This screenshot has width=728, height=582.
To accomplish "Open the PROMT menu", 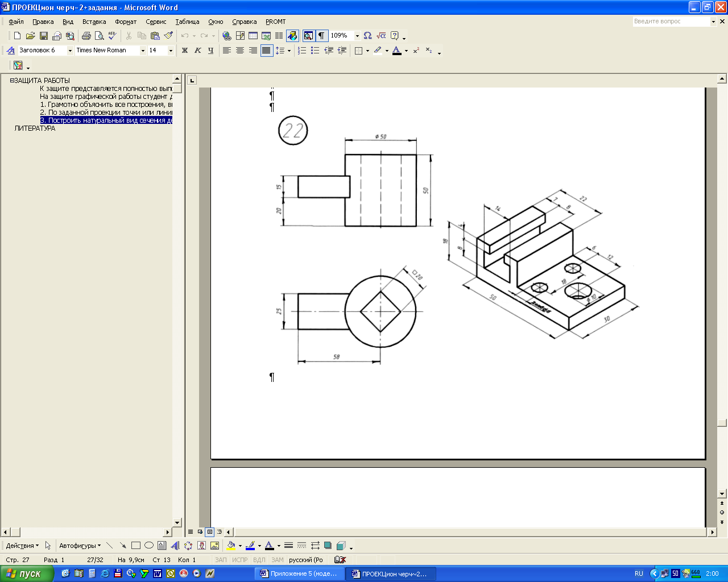I will 275,22.
